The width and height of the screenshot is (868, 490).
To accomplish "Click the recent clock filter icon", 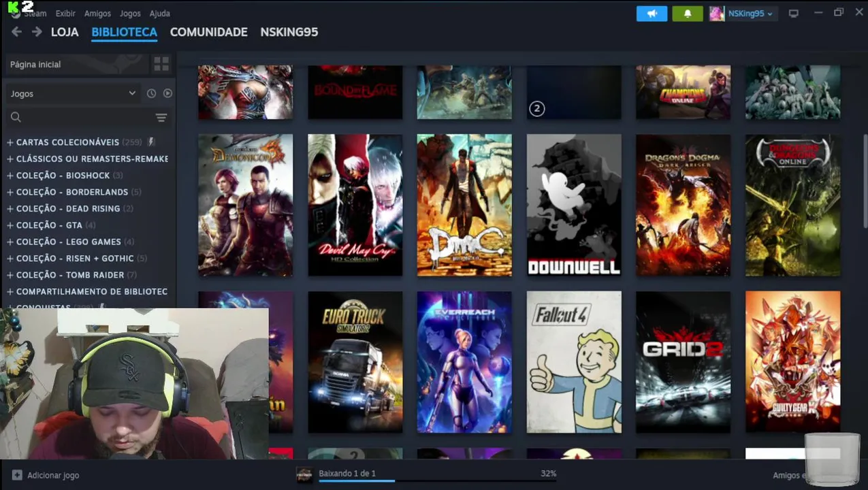I will pos(151,93).
